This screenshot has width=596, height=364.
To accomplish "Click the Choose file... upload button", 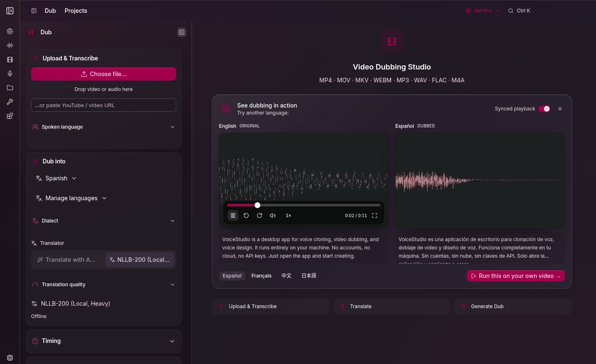I will point(103,74).
